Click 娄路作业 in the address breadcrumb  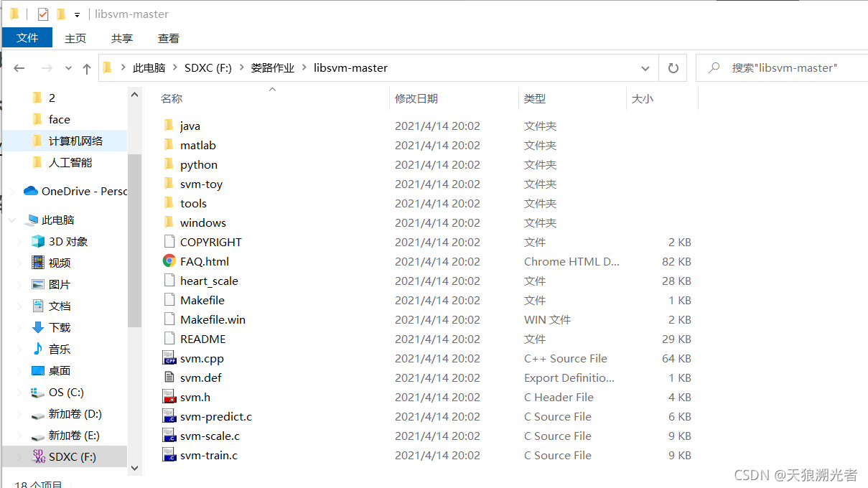pyautogui.click(x=272, y=67)
